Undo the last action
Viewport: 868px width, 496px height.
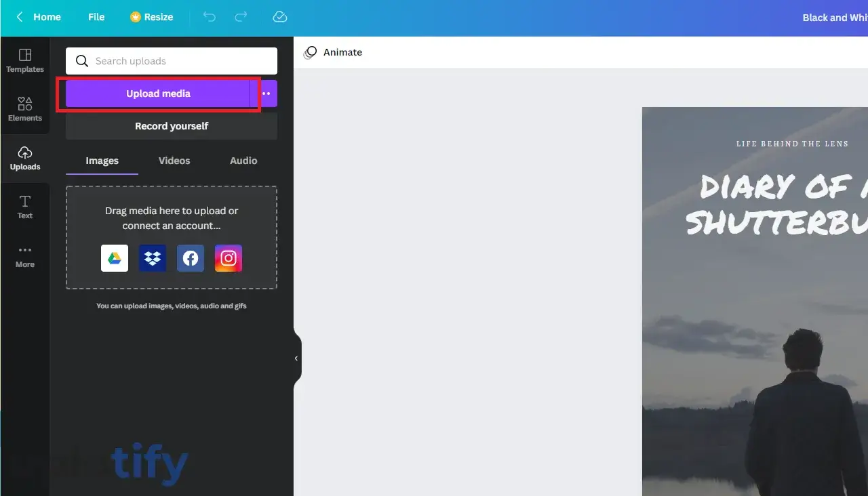pos(210,17)
